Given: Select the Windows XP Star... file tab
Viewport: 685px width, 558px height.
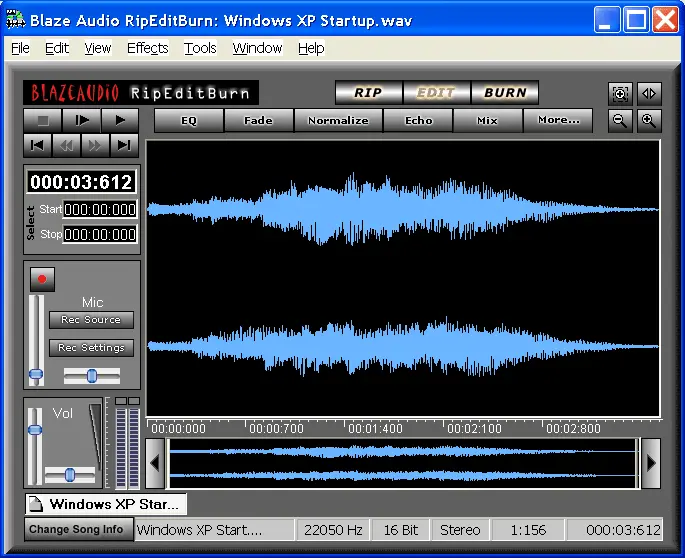Looking at the screenshot, I should pos(106,504).
